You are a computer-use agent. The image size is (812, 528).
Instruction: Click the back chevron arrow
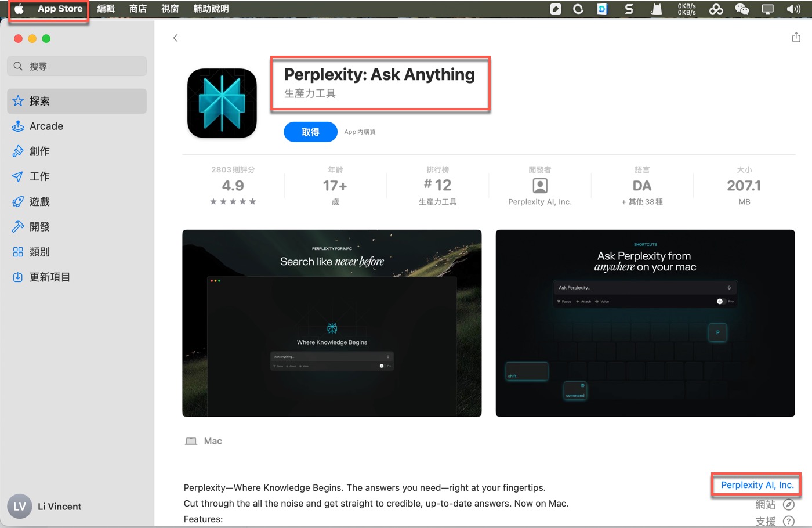[175, 38]
